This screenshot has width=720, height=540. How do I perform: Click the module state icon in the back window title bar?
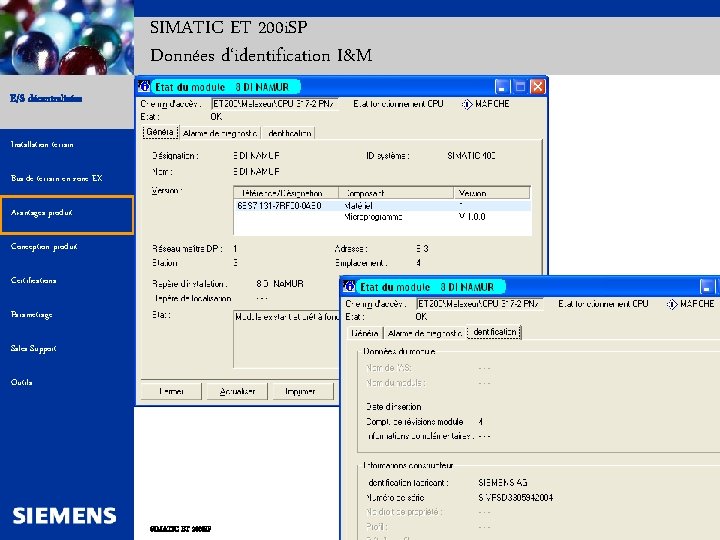(x=144, y=86)
